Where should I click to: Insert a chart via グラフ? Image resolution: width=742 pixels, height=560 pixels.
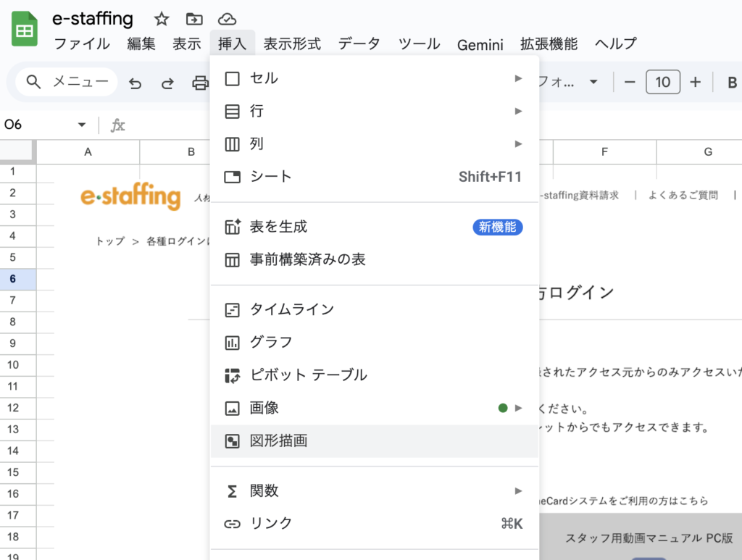[271, 342]
